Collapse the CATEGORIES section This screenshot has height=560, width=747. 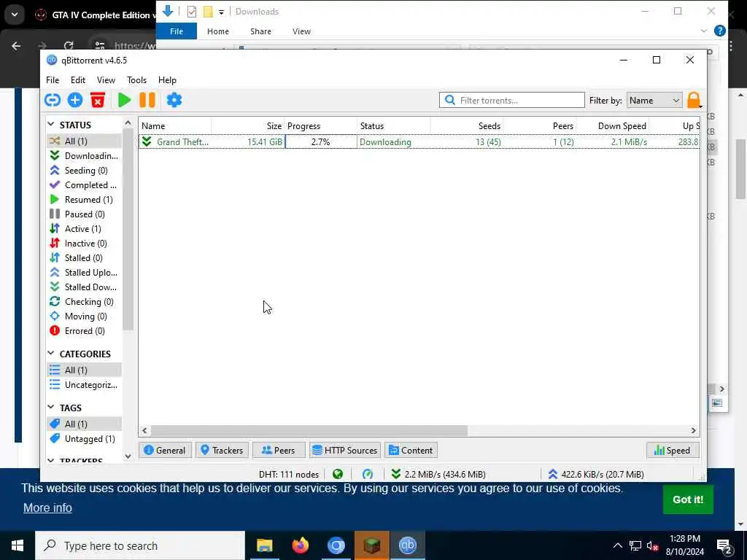(x=51, y=354)
